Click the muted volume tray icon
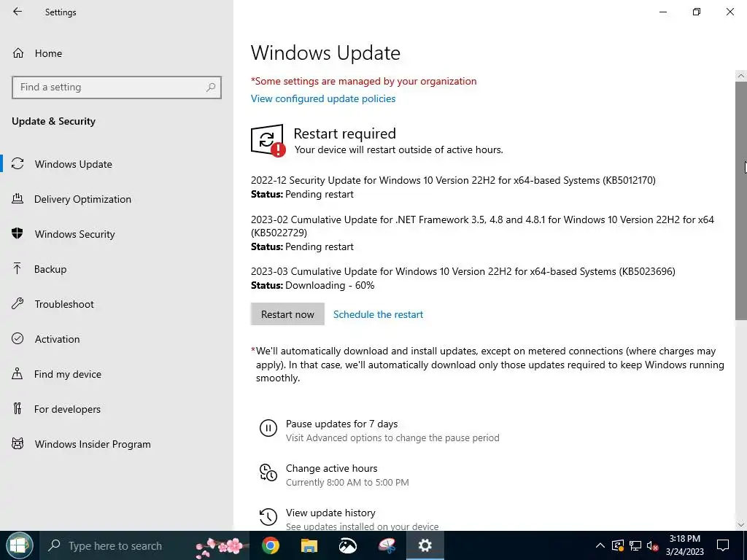Viewport: 747px width, 560px height. 653,545
